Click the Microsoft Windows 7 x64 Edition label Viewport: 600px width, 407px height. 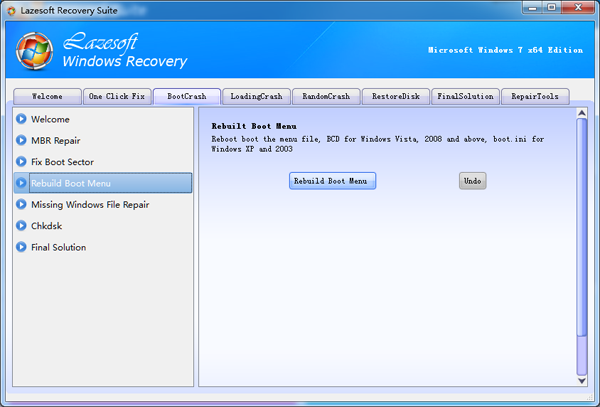[505, 50]
